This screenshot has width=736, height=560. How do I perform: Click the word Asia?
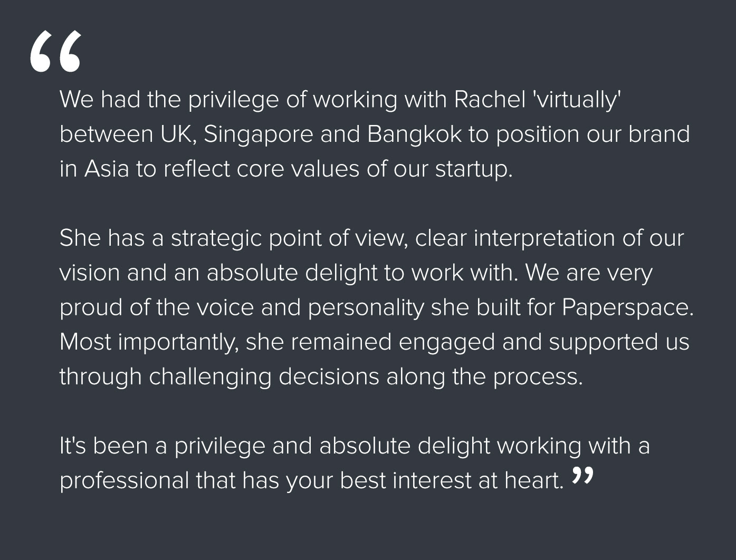coord(107,169)
